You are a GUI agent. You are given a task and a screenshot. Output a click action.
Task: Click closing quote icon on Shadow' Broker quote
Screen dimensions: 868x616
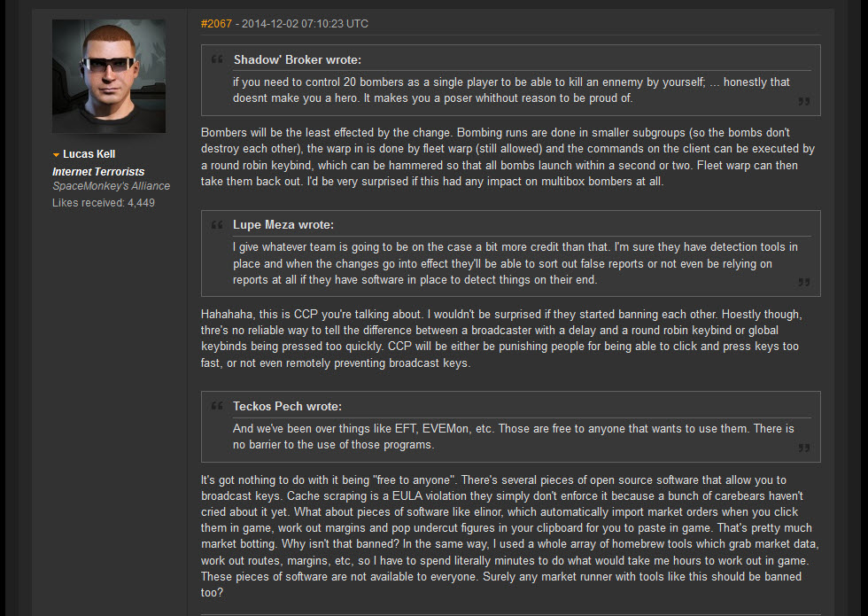(x=804, y=101)
